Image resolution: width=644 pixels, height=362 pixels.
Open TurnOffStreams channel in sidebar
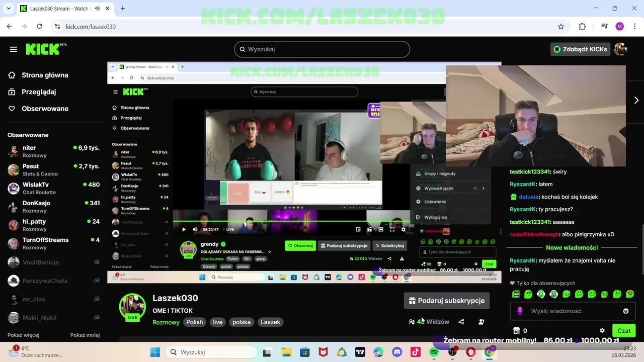point(53,243)
